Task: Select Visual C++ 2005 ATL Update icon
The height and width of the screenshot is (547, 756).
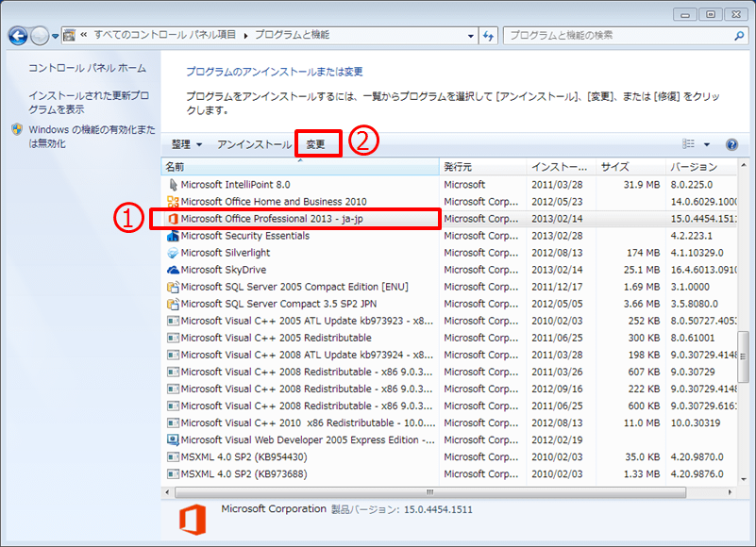Action: click(x=173, y=321)
